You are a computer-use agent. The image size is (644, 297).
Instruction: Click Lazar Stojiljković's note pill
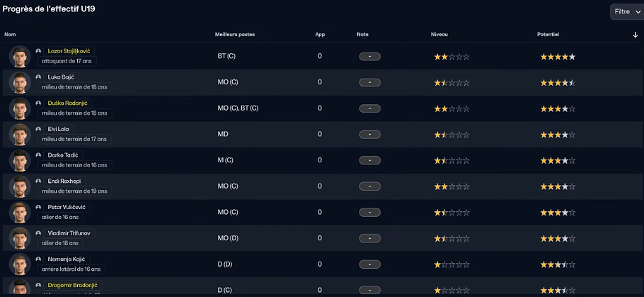point(369,57)
